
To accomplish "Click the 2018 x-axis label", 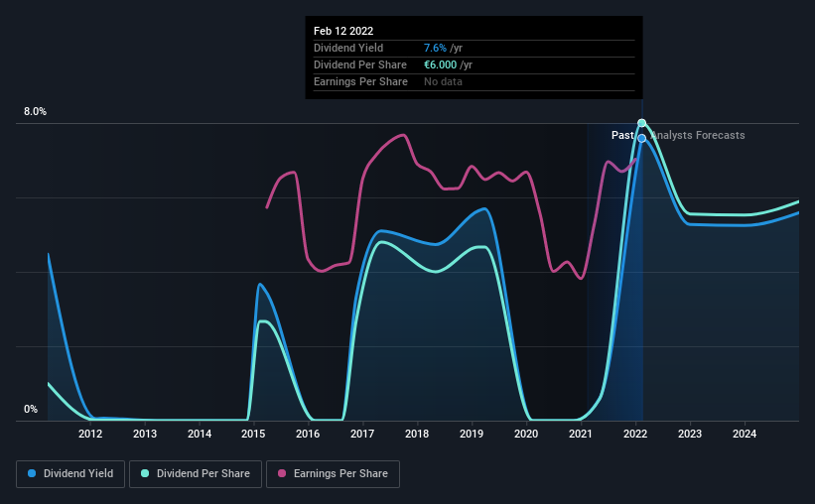I will point(417,434).
